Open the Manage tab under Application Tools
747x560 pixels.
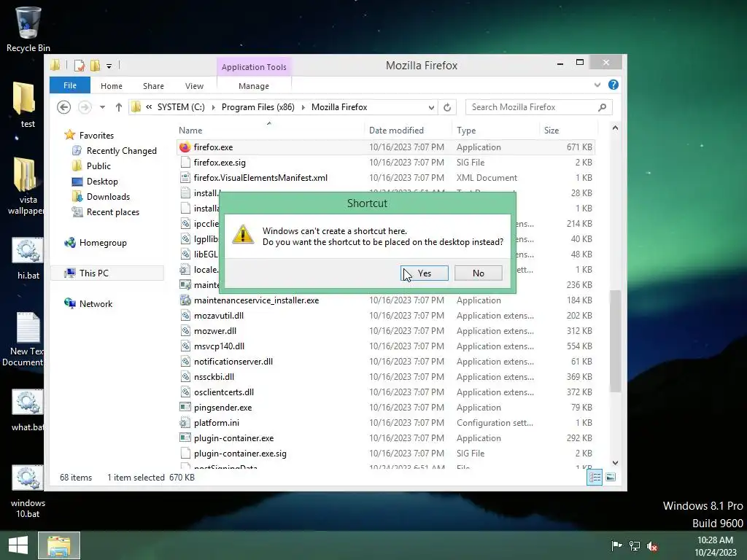point(254,86)
